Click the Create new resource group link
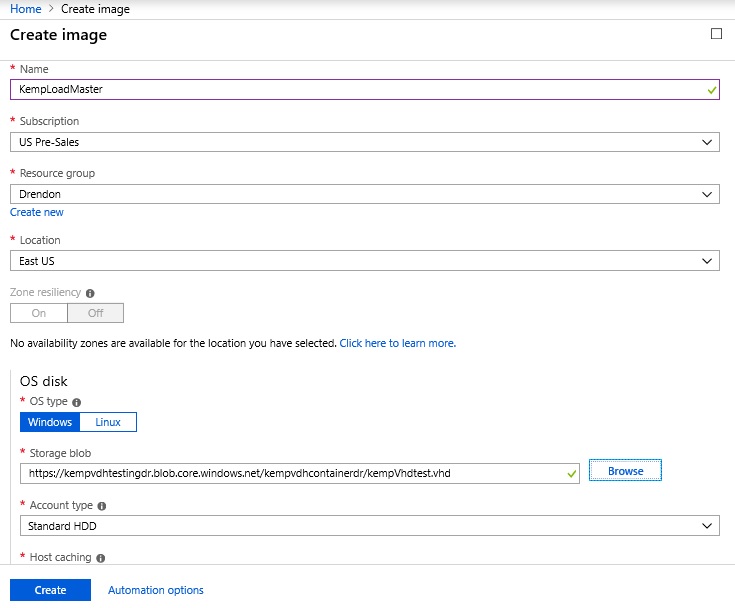Image resolution: width=735 pixels, height=608 pixels. click(x=37, y=212)
